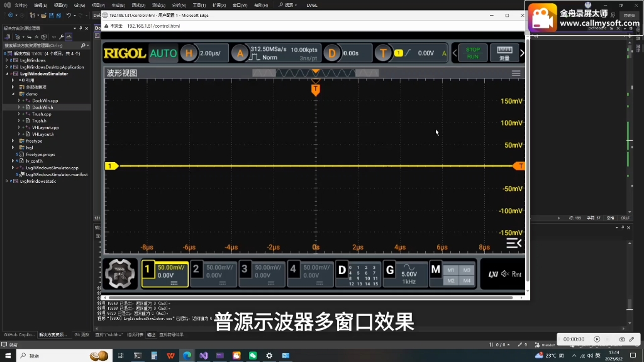Open the WeChat icon in the taskbar
Screen dimensions: 644x362
[253, 356]
